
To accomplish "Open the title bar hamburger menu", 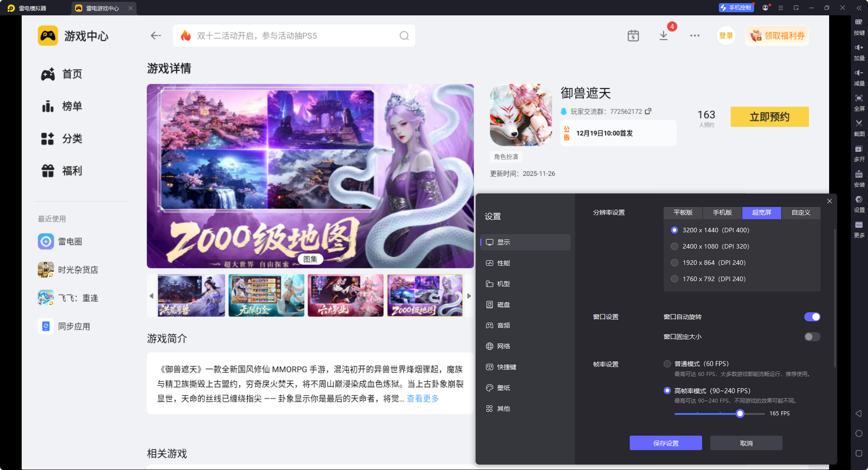I will click(781, 8).
